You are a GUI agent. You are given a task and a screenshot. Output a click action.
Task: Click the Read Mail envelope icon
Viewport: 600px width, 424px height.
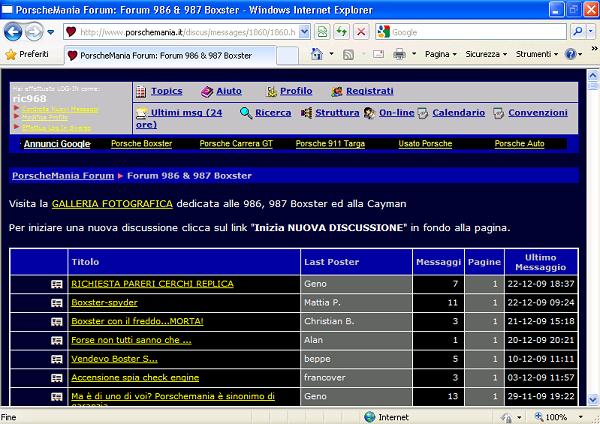pos(378,54)
